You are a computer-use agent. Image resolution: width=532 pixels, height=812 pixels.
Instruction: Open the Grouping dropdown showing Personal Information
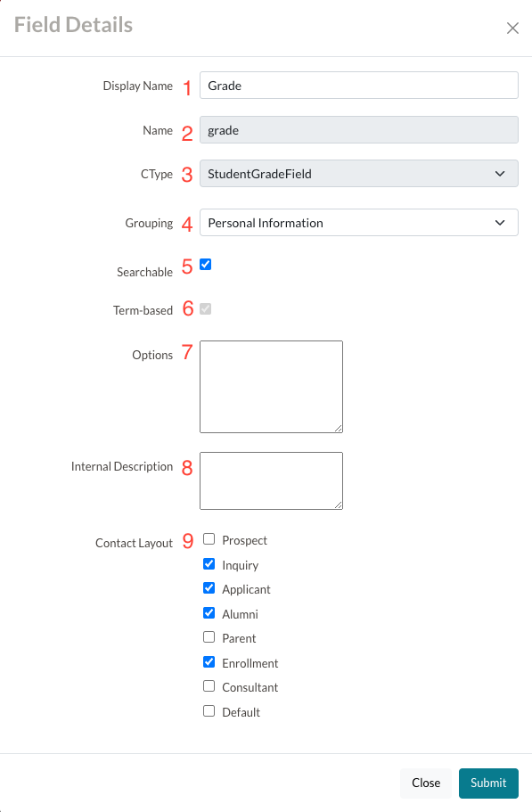(x=358, y=222)
